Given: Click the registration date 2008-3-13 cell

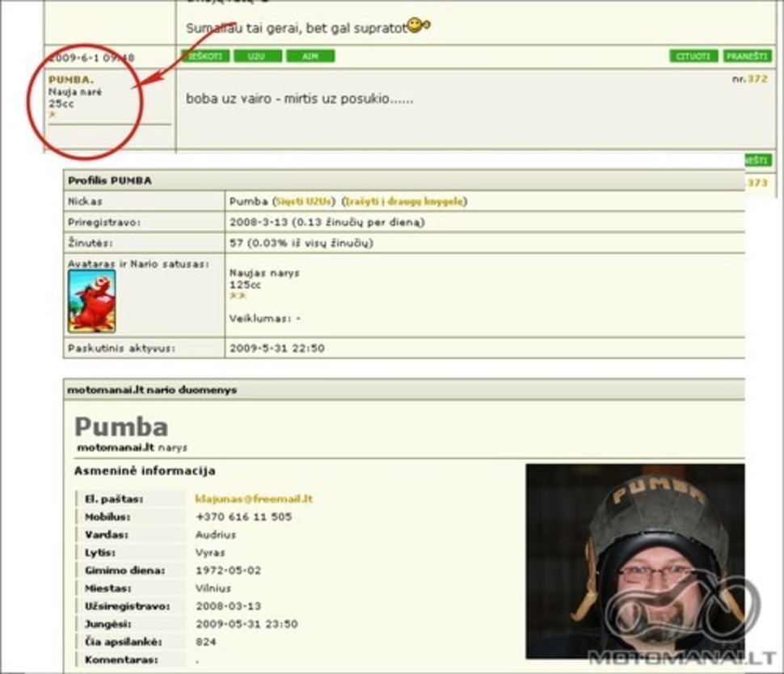Looking at the screenshot, I should point(327,222).
